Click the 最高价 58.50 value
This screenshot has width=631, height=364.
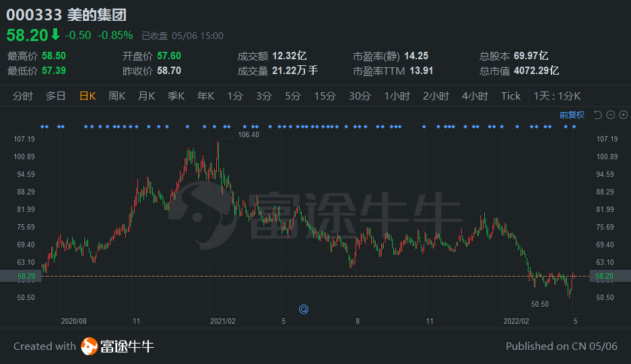54,56
